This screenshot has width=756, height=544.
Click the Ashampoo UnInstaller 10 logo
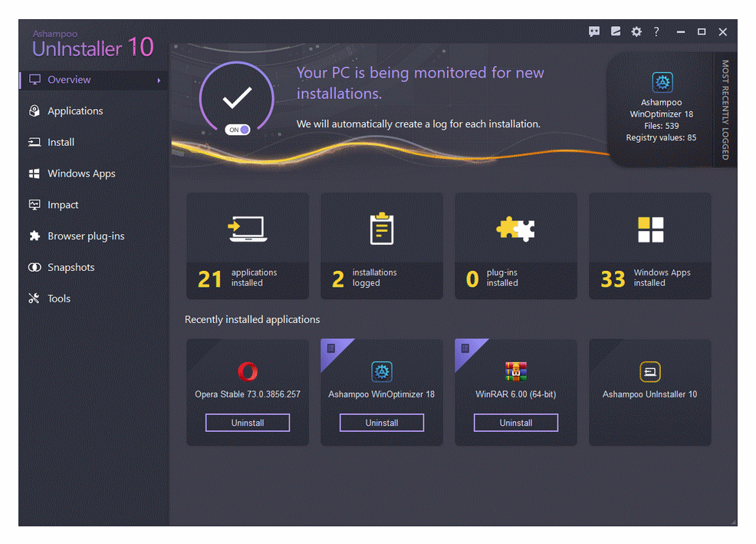93,45
